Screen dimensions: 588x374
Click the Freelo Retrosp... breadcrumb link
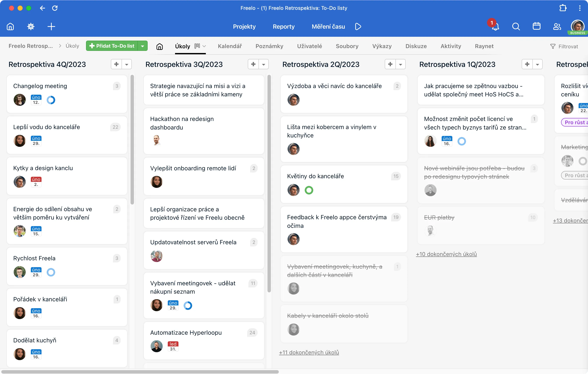(x=31, y=46)
